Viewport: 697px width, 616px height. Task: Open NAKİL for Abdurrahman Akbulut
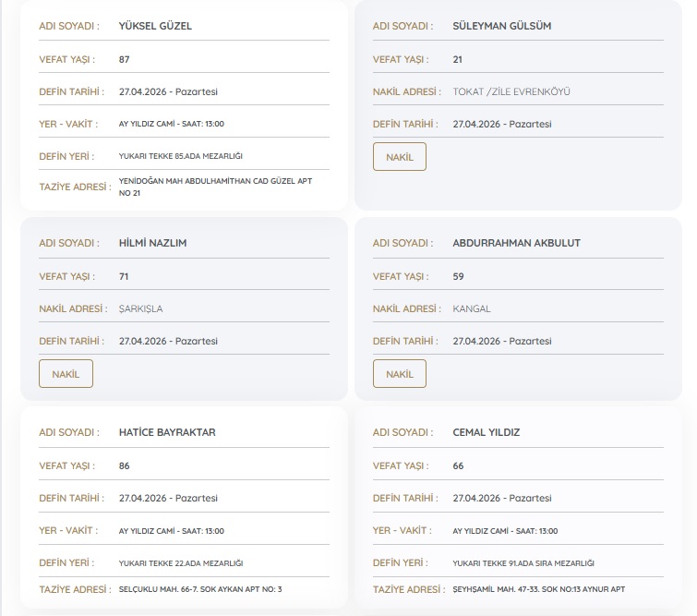pos(399,374)
